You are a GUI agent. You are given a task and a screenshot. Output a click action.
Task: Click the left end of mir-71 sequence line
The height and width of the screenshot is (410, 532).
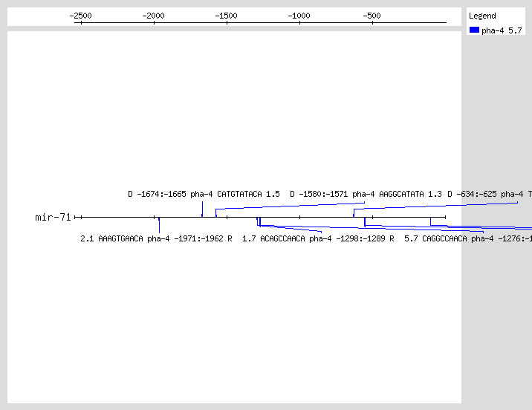[x=76, y=217]
